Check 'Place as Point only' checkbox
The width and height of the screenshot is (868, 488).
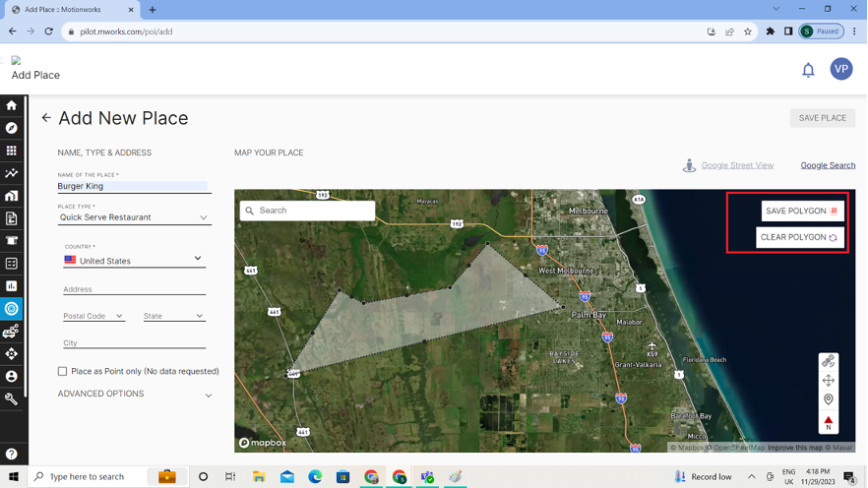click(x=63, y=371)
